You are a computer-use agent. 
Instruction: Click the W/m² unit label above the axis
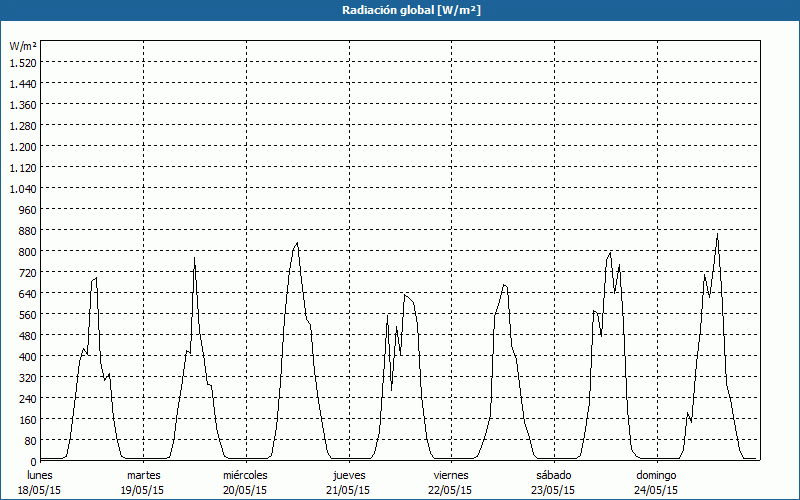pyautogui.click(x=23, y=46)
